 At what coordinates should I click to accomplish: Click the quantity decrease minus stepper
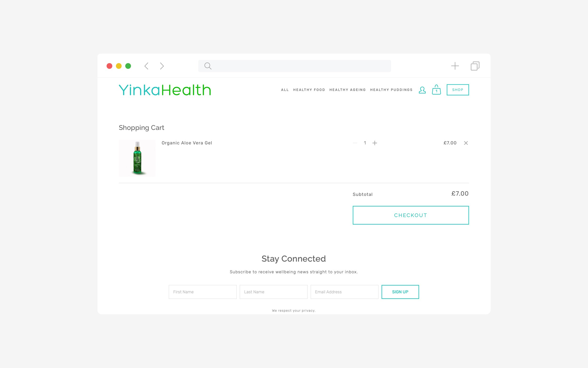tap(355, 143)
